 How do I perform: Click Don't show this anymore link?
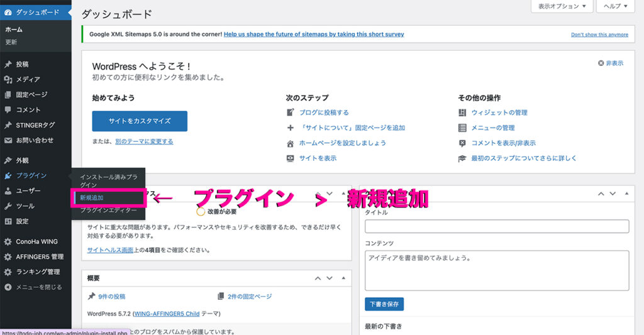tap(599, 35)
